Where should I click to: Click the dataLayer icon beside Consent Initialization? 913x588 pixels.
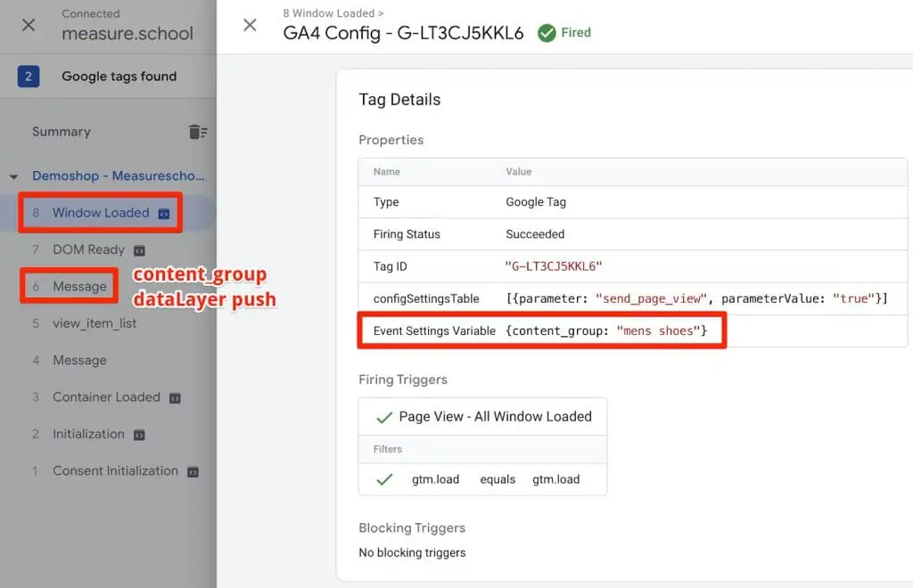click(193, 471)
